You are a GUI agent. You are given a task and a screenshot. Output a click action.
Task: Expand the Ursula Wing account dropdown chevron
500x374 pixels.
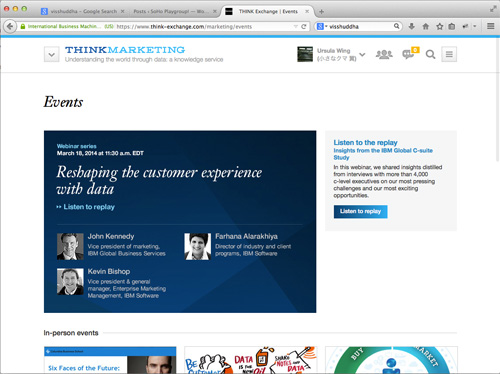[362, 54]
